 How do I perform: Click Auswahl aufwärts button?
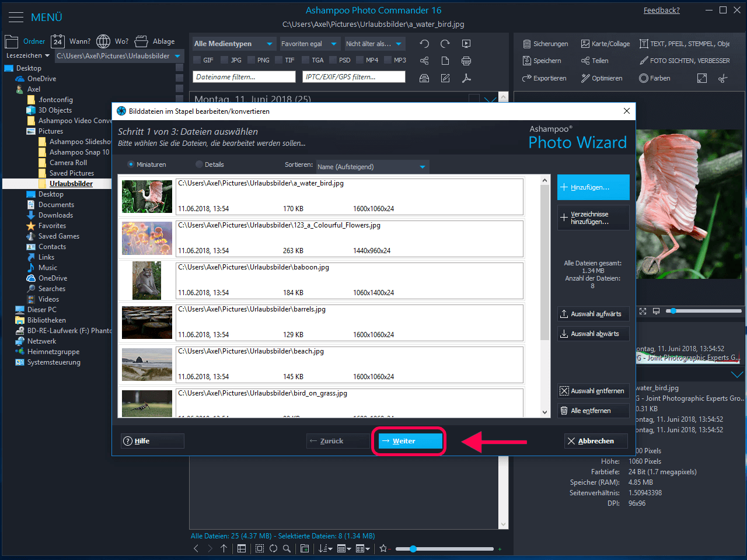(x=594, y=314)
